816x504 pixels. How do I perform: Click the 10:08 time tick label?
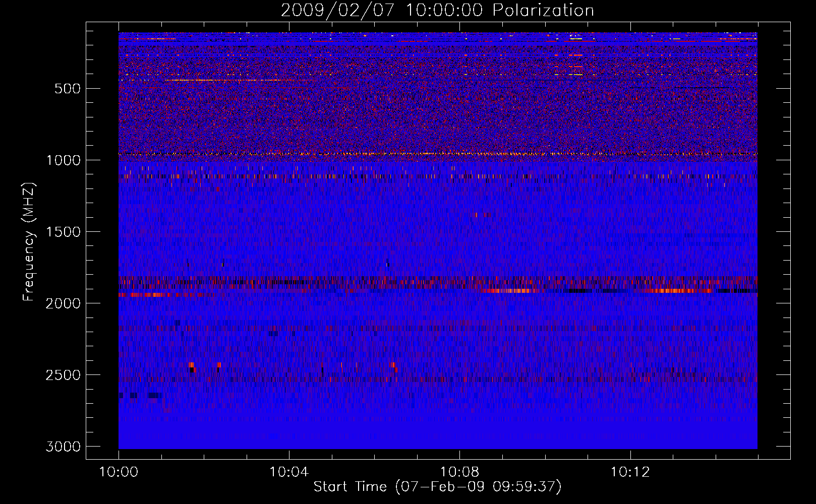tap(459, 472)
